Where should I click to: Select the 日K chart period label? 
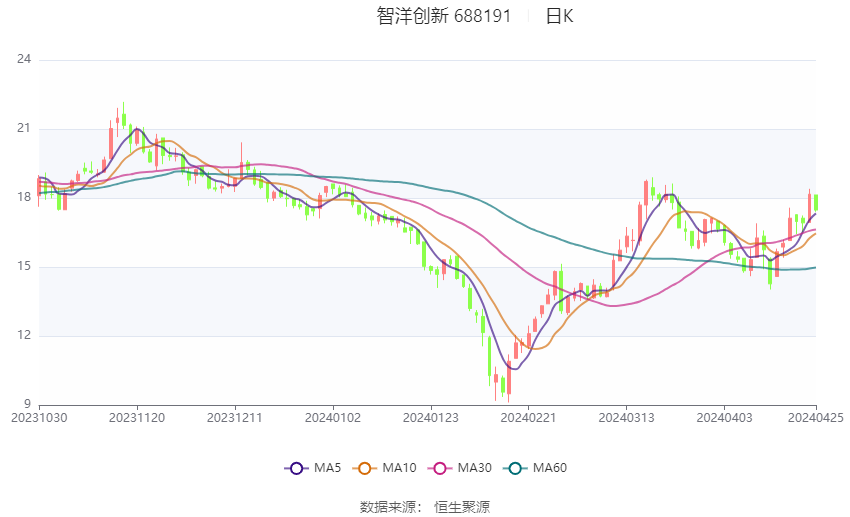(x=560, y=16)
